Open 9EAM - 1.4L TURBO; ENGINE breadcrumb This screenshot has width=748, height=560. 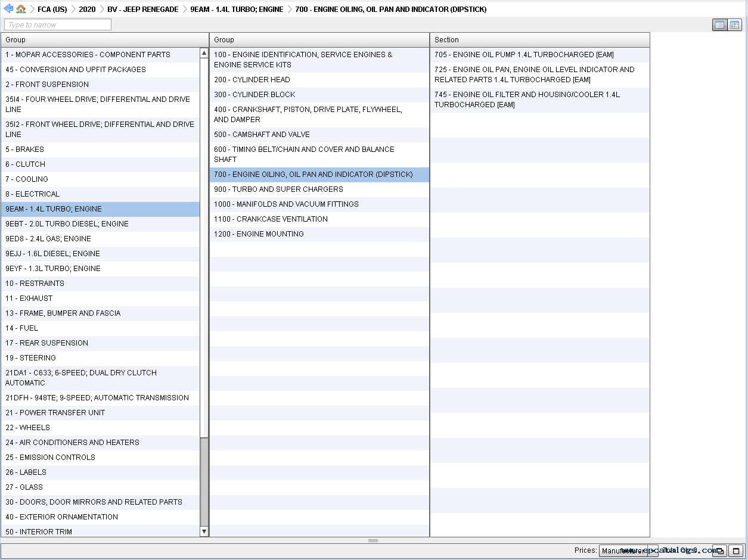pyautogui.click(x=237, y=10)
